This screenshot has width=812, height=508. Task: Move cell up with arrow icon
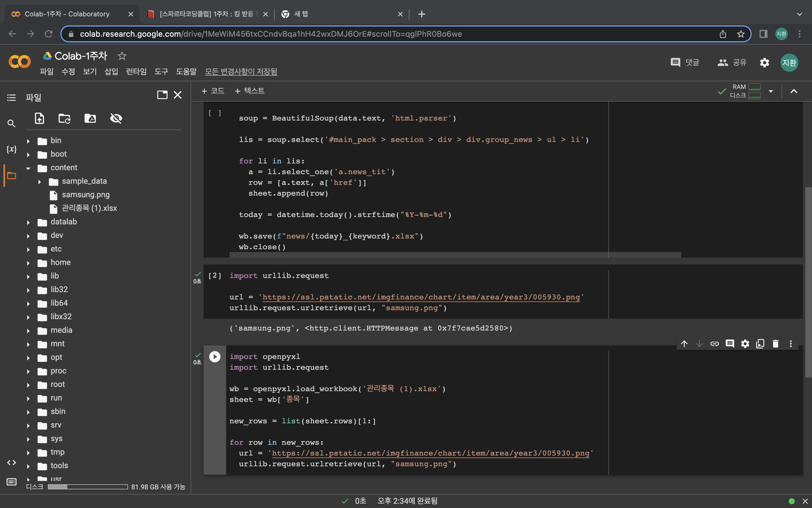[x=684, y=344]
